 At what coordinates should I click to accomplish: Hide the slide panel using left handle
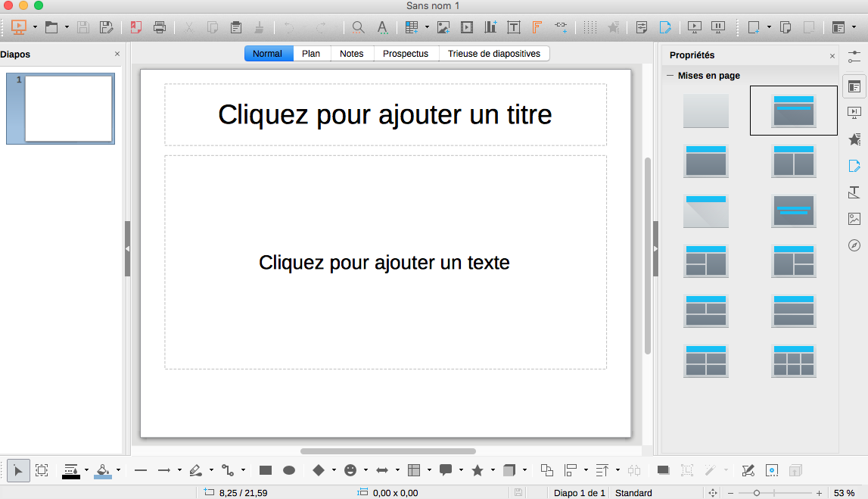(127, 248)
